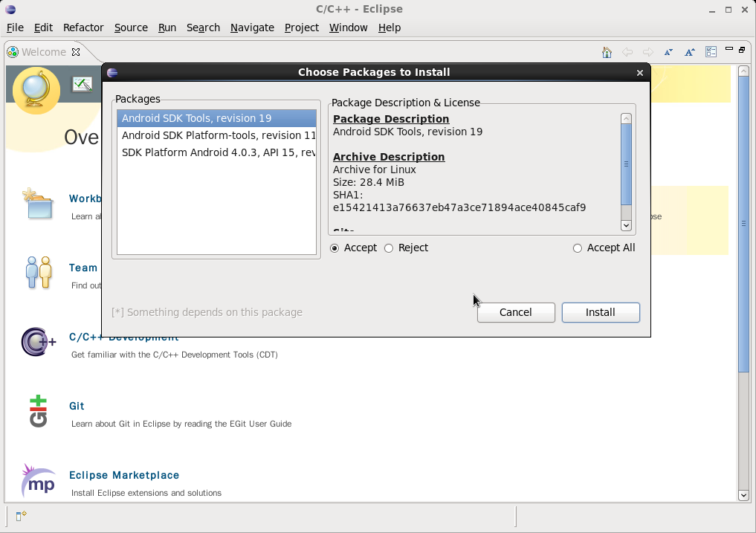Click the Git icon on Welcome page
The image size is (756, 533).
38,411
